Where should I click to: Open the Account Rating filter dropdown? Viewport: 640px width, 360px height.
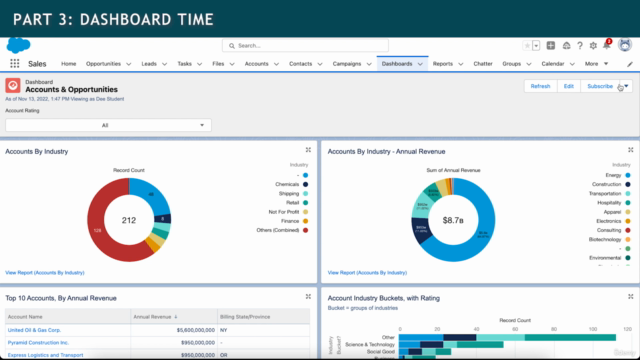(x=108, y=125)
